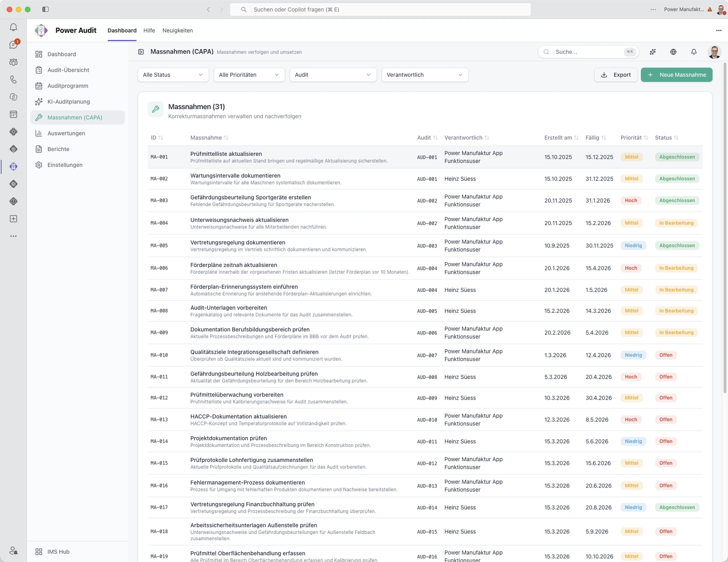Open the AI sparkle icon in header
The height and width of the screenshot is (562, 728).
click(652, 52)
